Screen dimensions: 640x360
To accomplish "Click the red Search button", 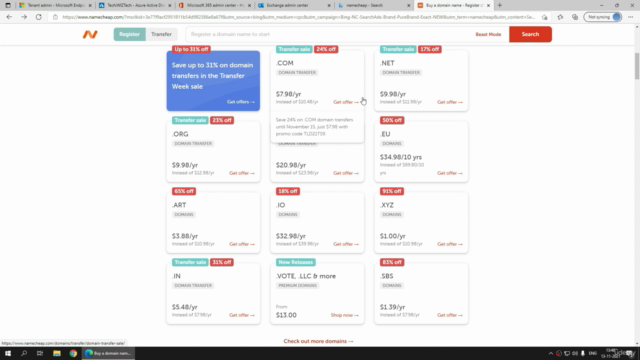I will [x=530, y=34].
